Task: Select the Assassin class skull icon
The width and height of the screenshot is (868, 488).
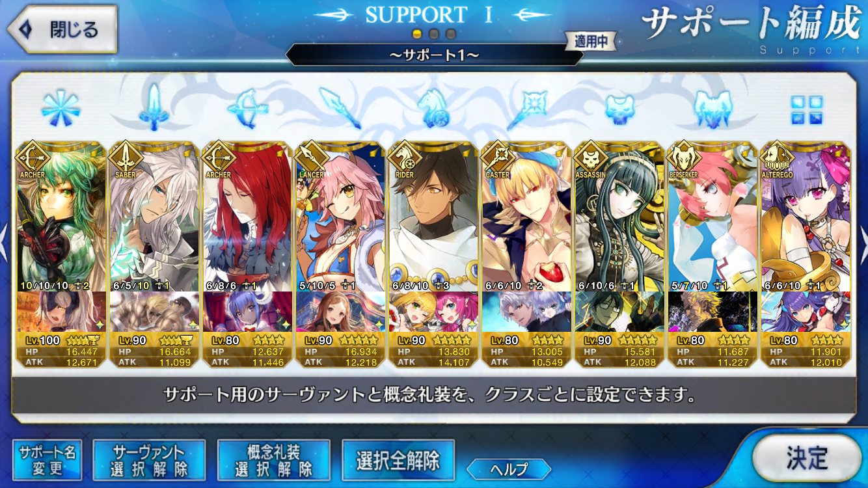Action: pos(619,108)
